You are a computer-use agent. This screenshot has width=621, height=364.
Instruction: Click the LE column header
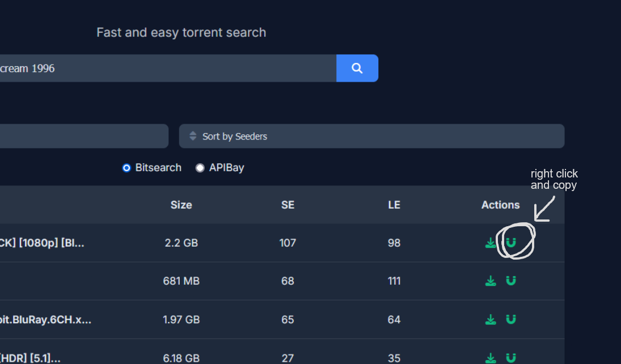tap(394, 205)
